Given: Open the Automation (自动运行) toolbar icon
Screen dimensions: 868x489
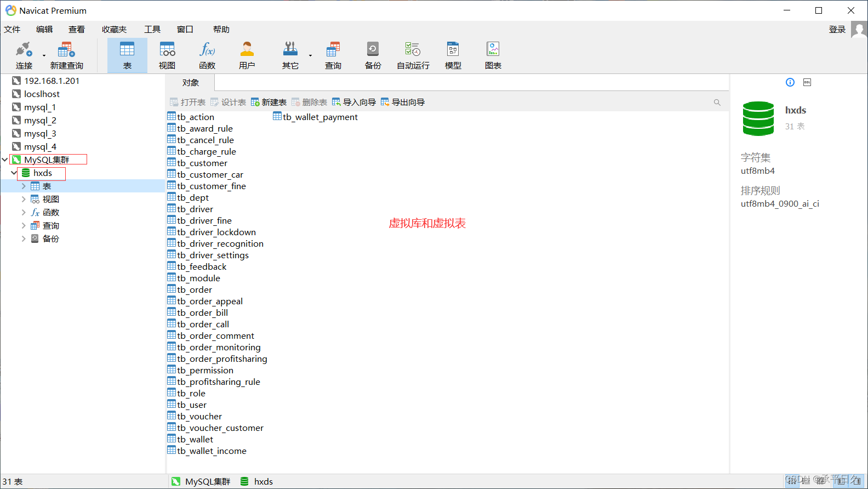Looking at the screenshot, I should point(413,55).
